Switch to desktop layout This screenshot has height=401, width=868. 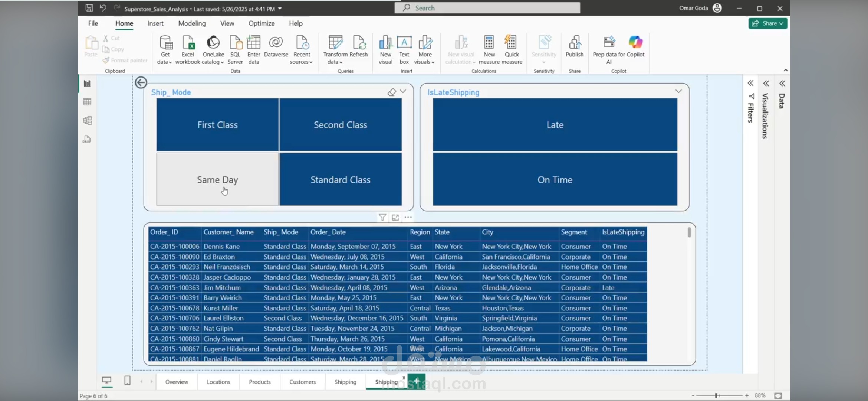107,381
